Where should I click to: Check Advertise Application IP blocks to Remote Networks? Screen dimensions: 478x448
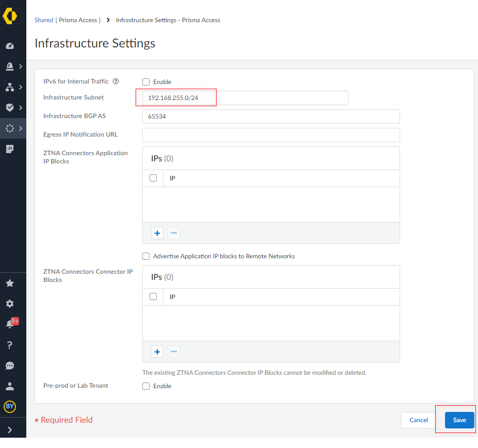146,256
